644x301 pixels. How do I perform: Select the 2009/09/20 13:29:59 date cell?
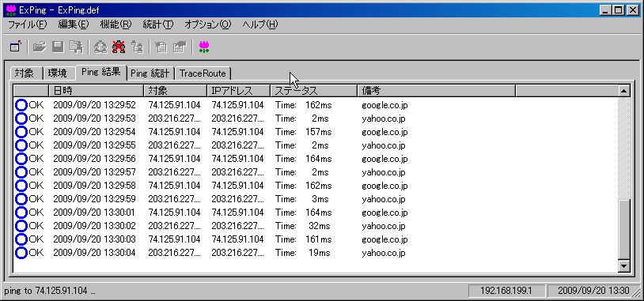tap(94, 199)
